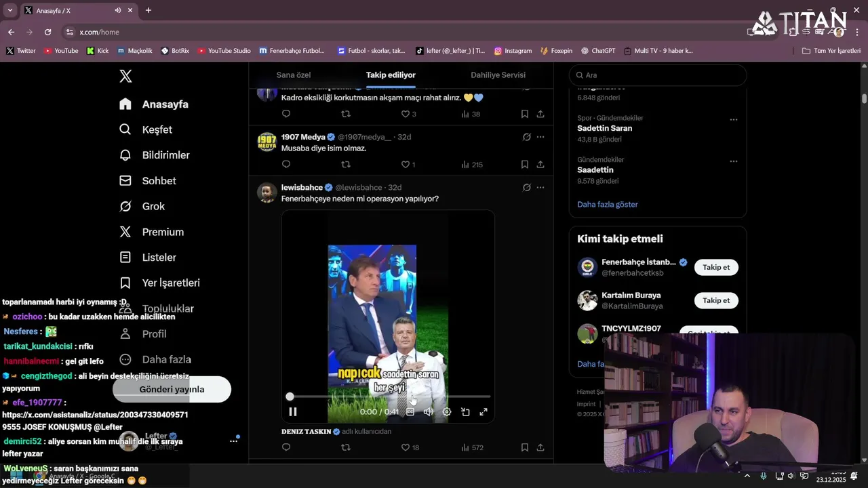
Task: Open the X logo home icon
Action: point(125,76)
